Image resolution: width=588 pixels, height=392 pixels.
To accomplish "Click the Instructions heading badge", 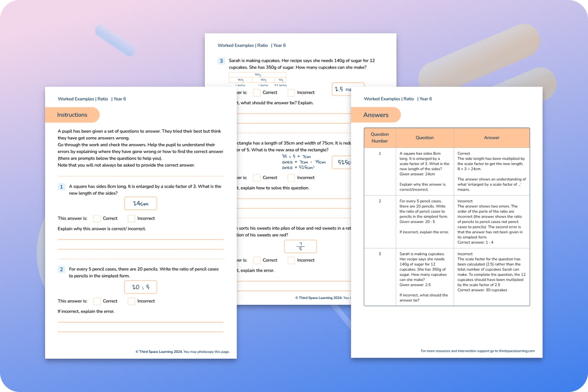I will [73, 115].
